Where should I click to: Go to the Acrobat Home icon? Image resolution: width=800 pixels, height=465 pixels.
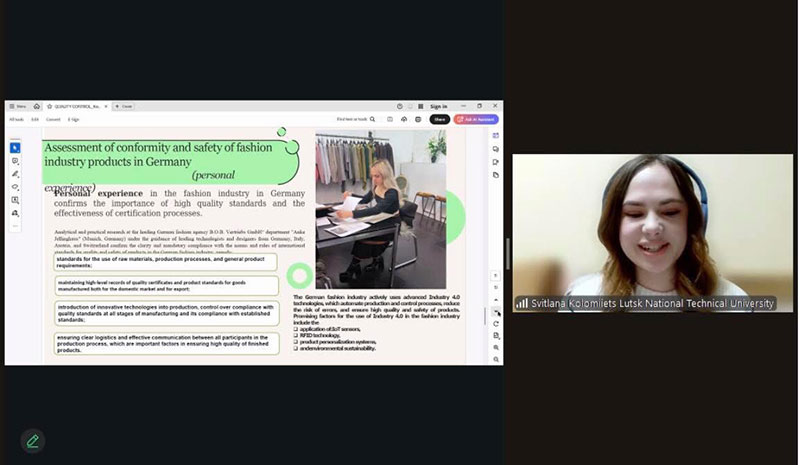(37, 106)
